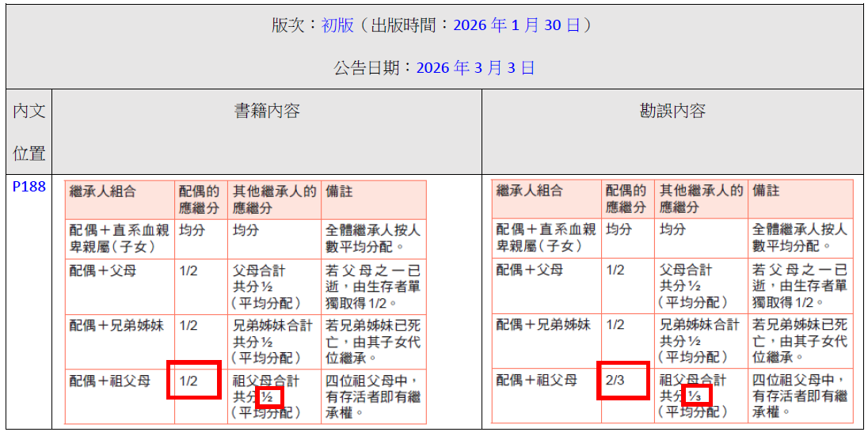The image size is (868, 432).
Task: Select the red-boxed "1/2" in the book content table
Action: click(x=188, y=381)
